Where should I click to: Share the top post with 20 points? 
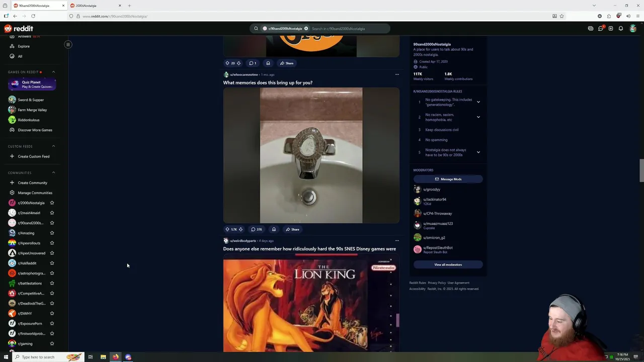(x=287, y=63)
